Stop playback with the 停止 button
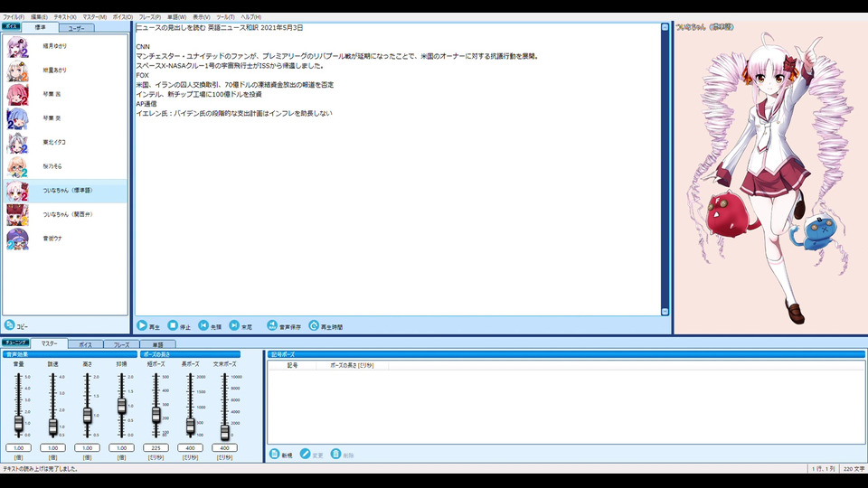Screen dimensions: 868x488 tap(179, 326)
